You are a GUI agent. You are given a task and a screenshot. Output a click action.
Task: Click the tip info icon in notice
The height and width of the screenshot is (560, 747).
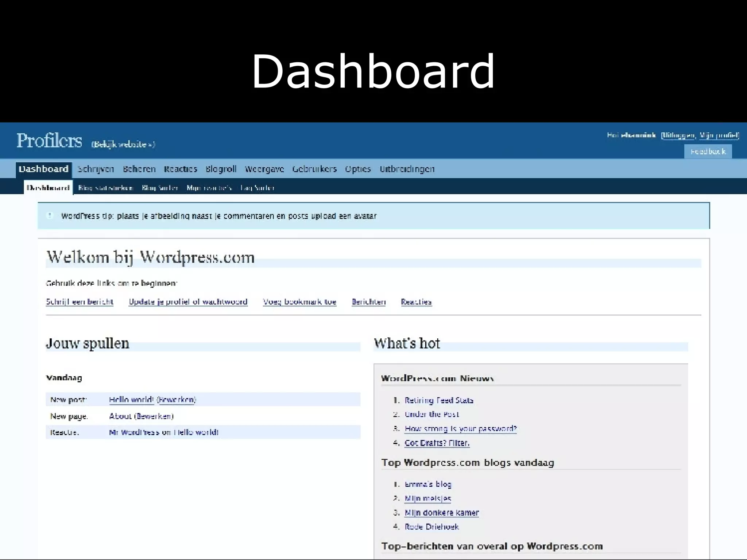point(50,215)
